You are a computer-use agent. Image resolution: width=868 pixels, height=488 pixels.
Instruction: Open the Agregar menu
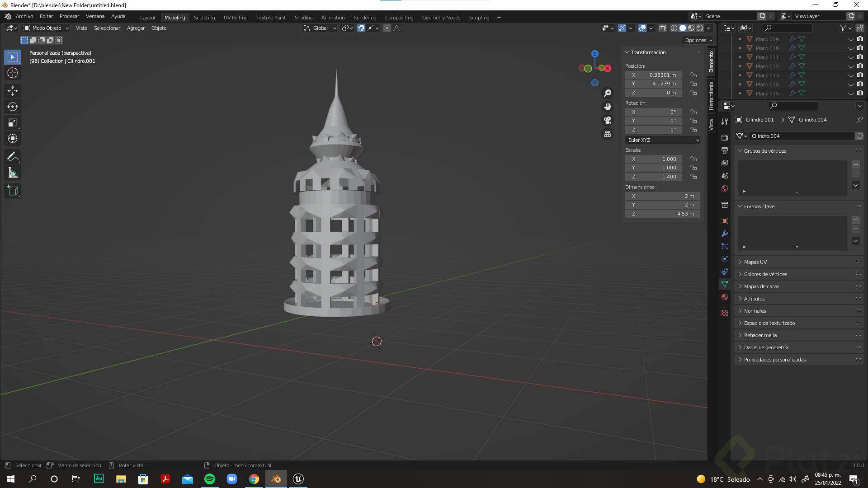click(136, 28)
